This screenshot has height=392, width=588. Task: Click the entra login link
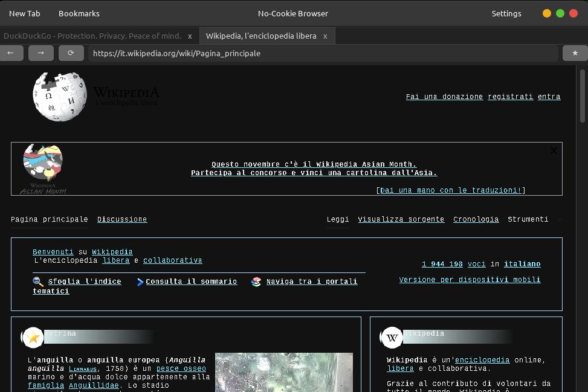pos(549,97)
